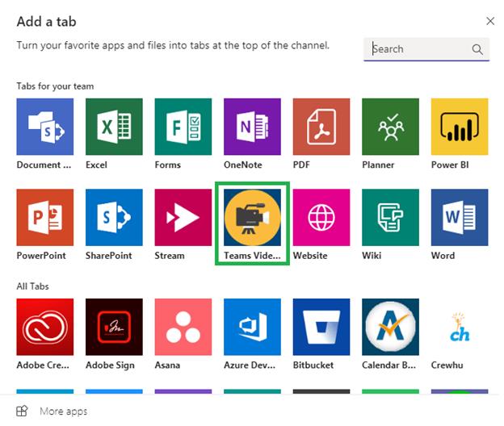Screen dimensions: 504x426
Task: Click the 'Power BI' label text
Action: coord(450,165)
